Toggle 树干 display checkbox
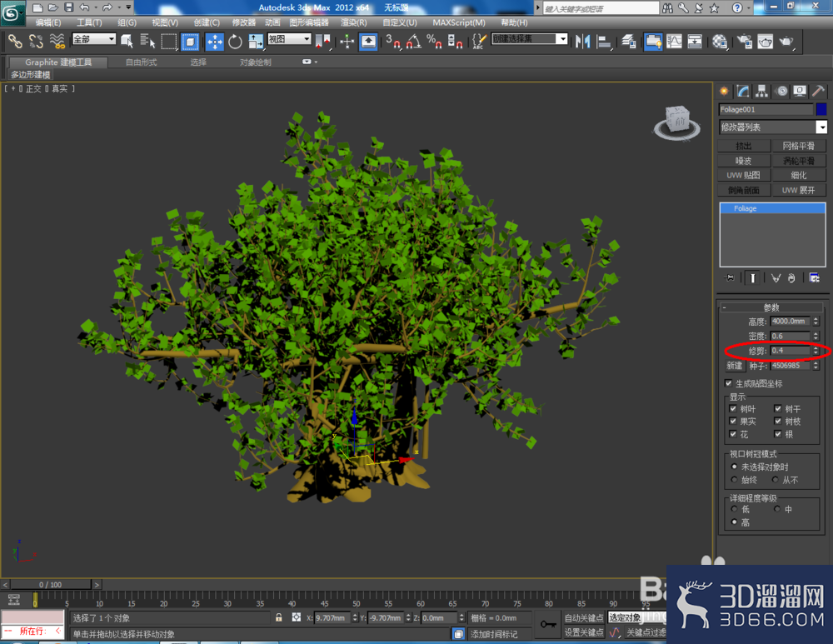Screen dimensions: 833x644 click(778, 408)
